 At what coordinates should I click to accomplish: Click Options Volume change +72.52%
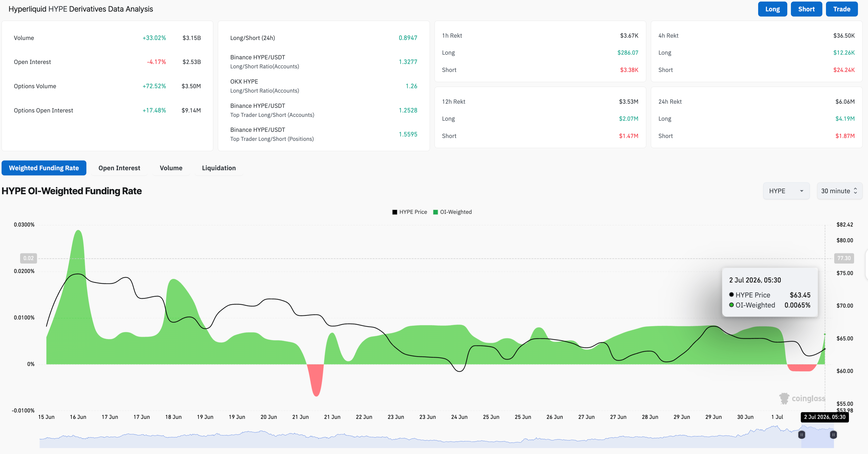pyautogui.click(x=154, y=86)
